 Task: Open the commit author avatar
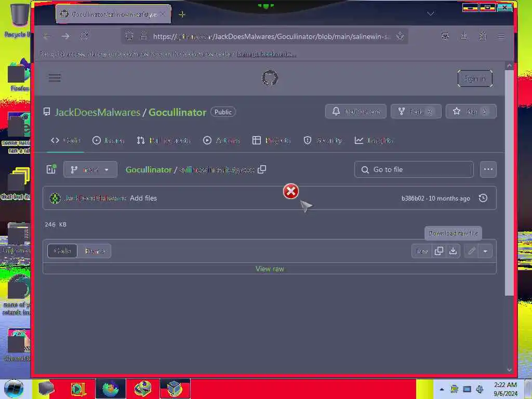point(55,198)
